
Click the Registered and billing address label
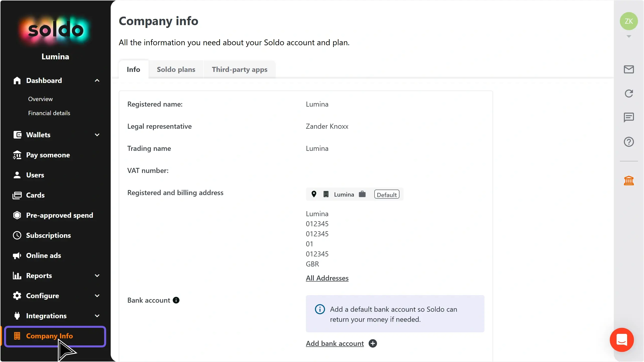(175, 193)
